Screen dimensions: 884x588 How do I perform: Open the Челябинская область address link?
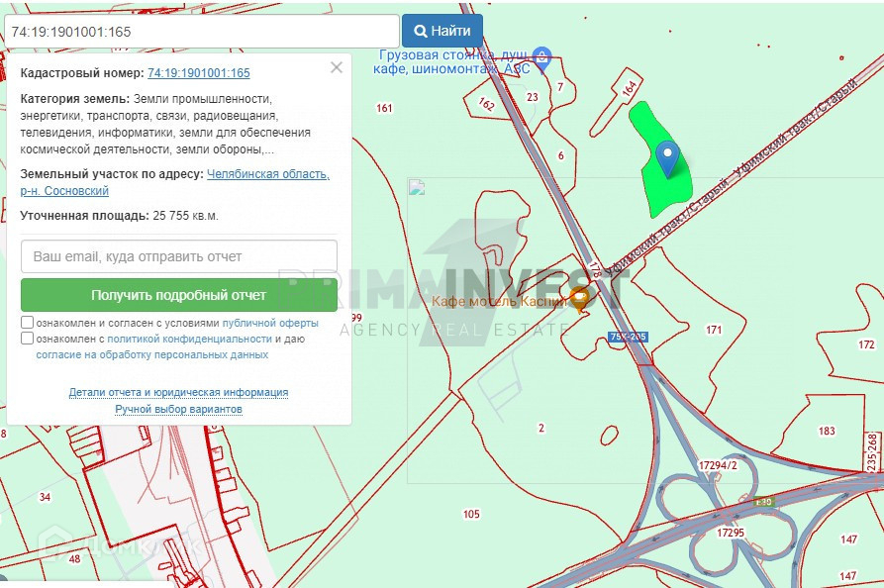(267, 174)
